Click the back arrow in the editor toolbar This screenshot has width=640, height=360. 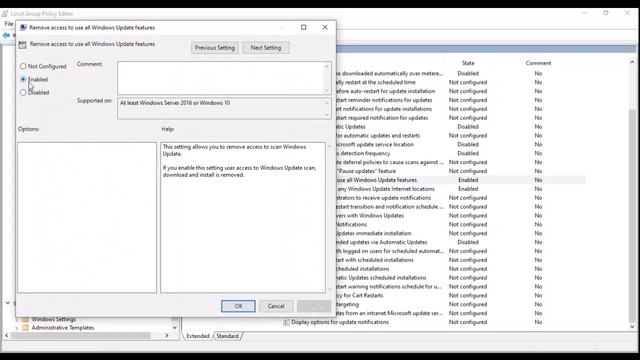tap(6, 36)
